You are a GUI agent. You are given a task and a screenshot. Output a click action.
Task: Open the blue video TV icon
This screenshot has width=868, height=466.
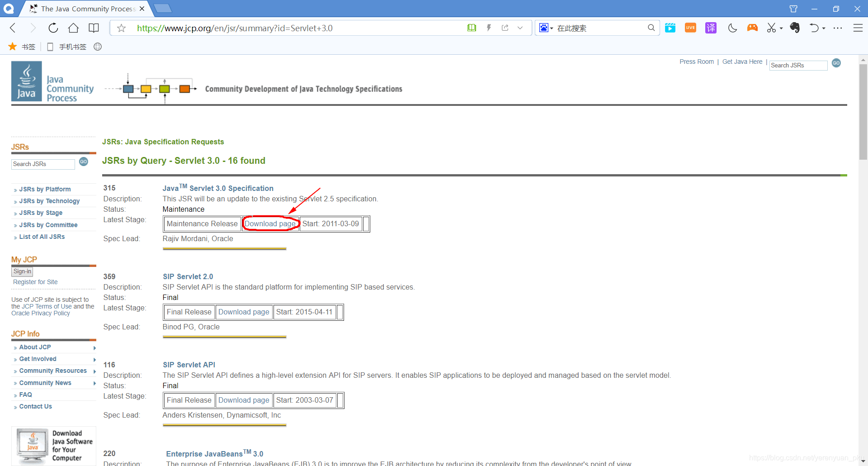[x=670, y=28]
